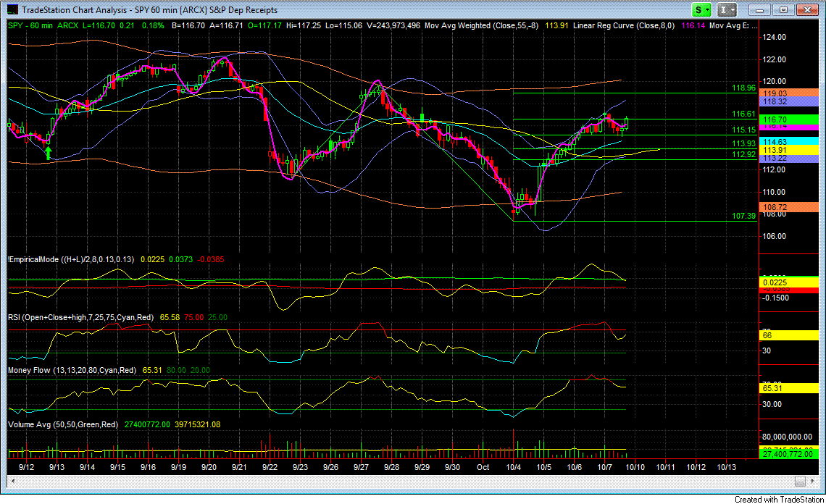Open the gray I interval-link dropdown

pos(727,9)
